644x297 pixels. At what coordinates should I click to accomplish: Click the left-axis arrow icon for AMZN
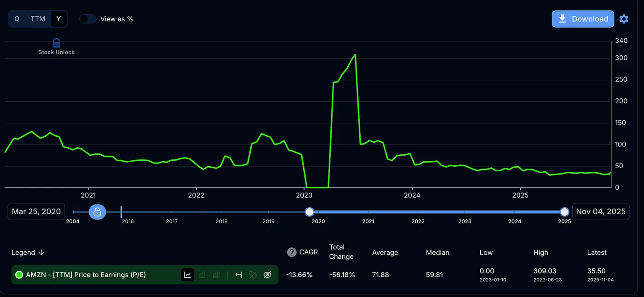click(239, 275)
